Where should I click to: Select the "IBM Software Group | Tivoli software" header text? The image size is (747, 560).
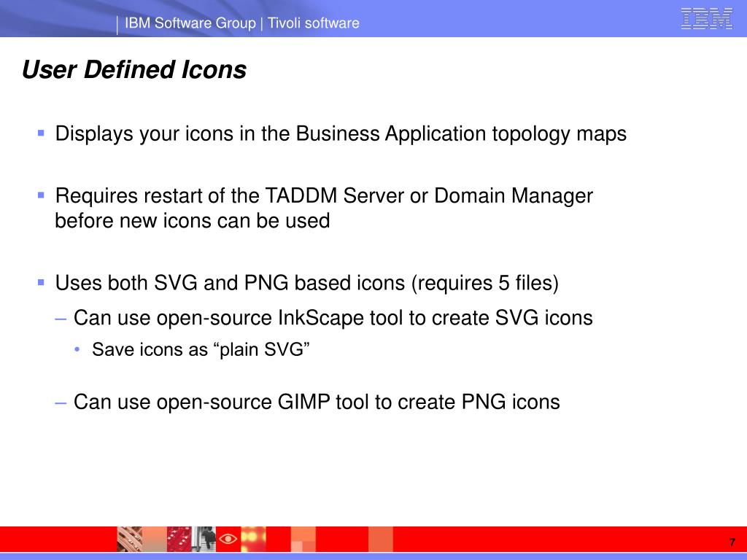(x=242, y=23)
